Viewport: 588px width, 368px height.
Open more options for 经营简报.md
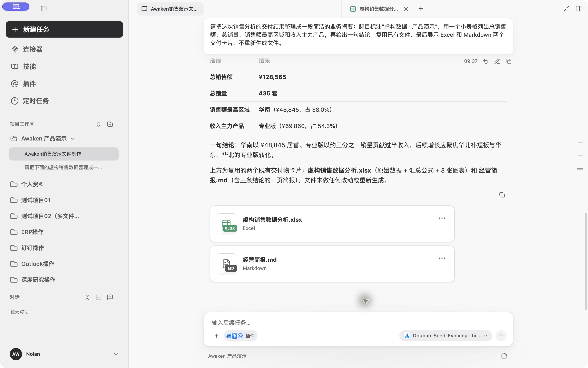[x=442, y=258]
